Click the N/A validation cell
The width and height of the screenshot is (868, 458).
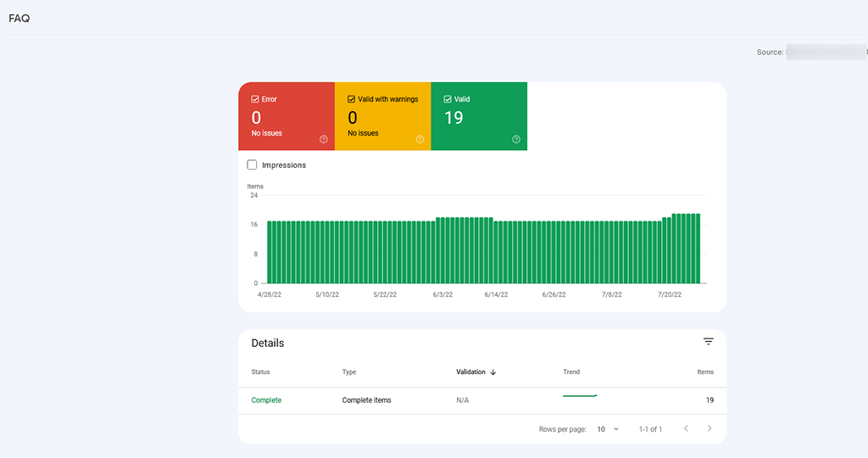coord(463,400)
